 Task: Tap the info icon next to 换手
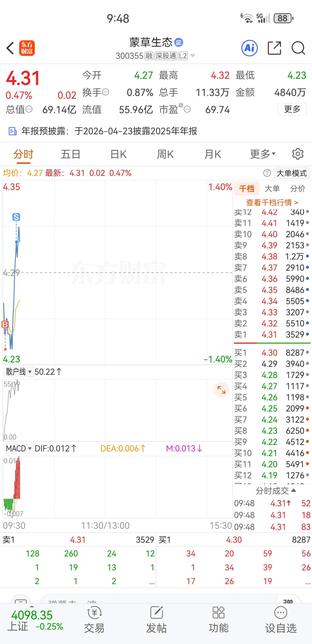click(106, 92)
